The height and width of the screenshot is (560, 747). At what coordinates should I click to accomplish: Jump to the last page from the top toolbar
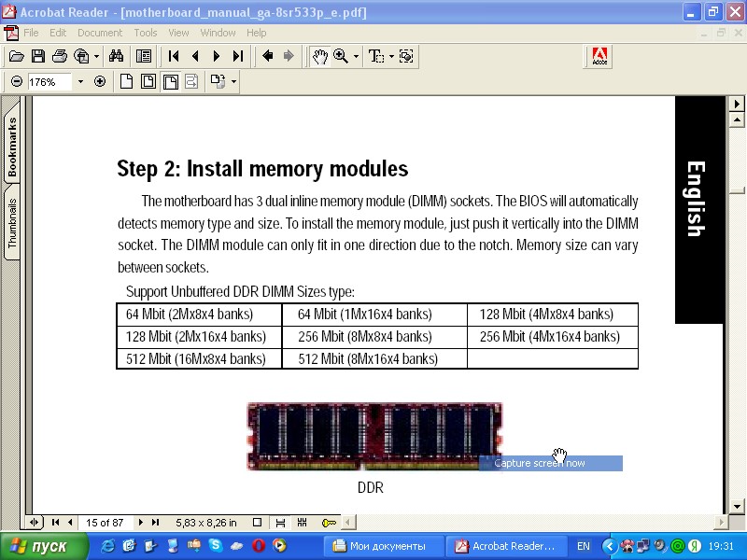(238, 56)
